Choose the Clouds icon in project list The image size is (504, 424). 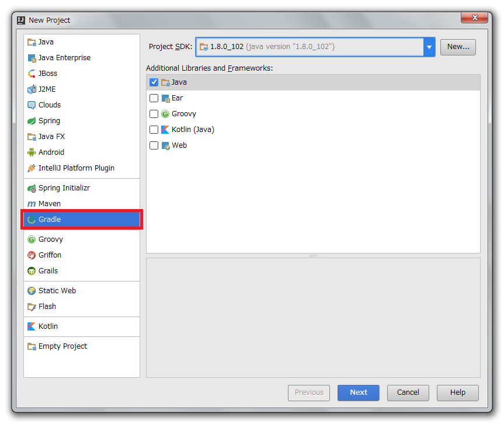tap(32, 105)
